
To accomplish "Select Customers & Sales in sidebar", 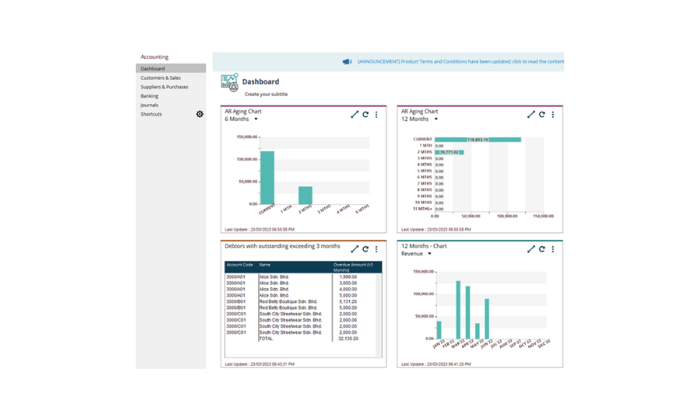I will point(161,77).
